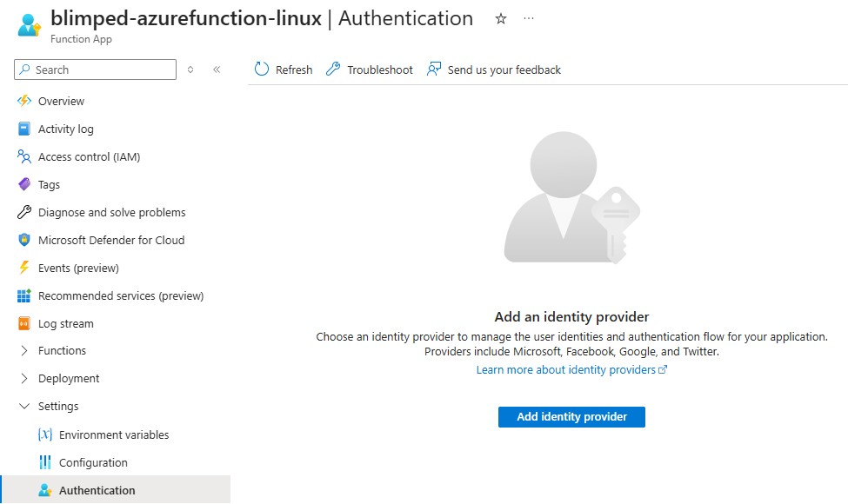Collapse the Settings section chevron
The height and width of the screenshot is (504, 848).
pyautogui.click(x=24, y=406)
